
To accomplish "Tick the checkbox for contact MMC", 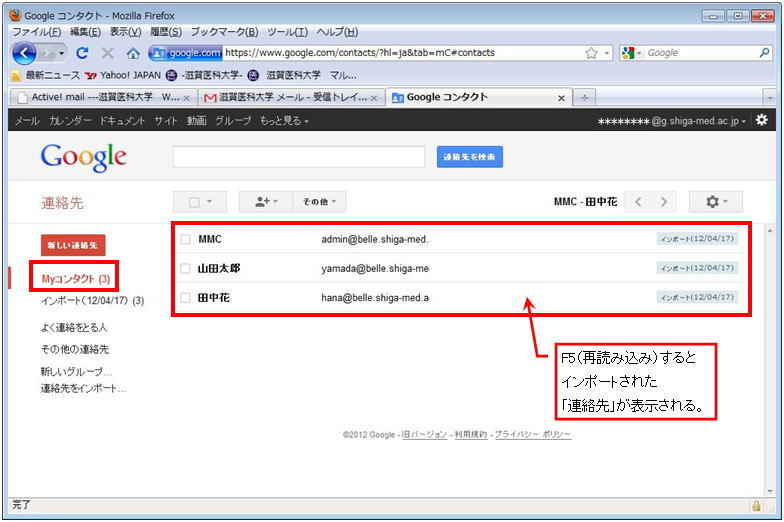I will click(186, 239).
